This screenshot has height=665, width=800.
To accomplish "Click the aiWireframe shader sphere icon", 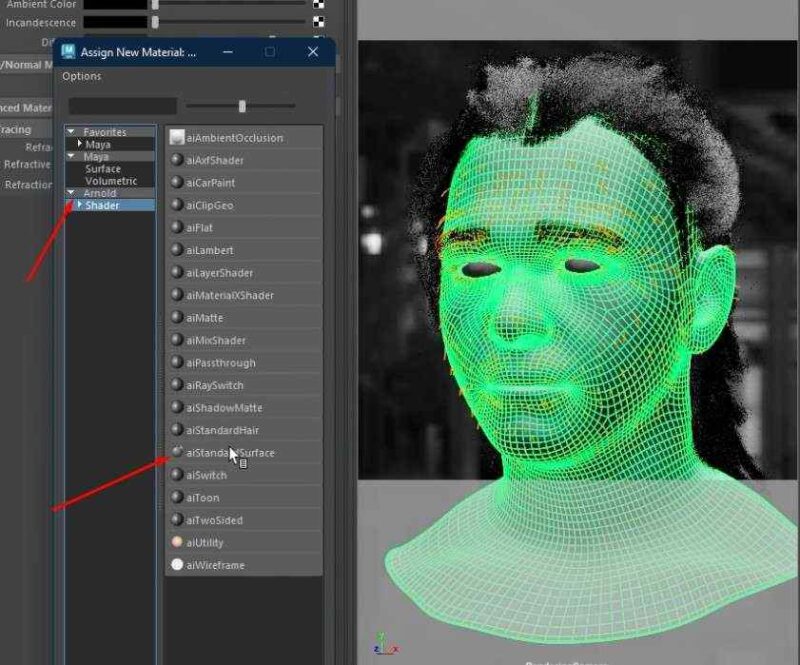I will tap(178, 564).
